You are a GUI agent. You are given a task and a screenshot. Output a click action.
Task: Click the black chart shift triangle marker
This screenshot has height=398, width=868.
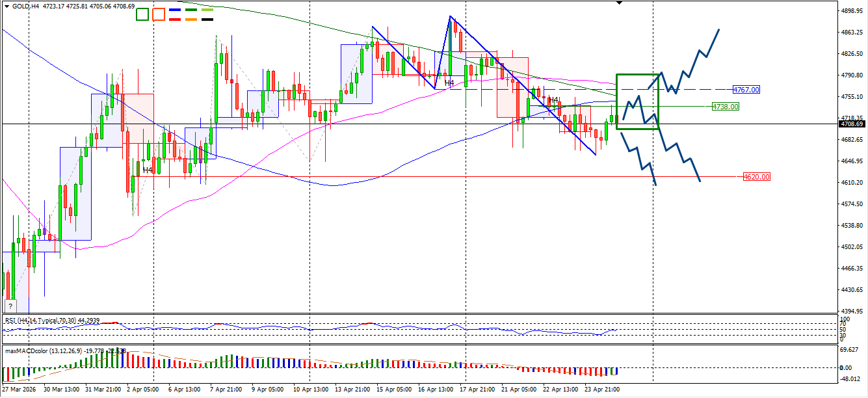coord(618,3)
